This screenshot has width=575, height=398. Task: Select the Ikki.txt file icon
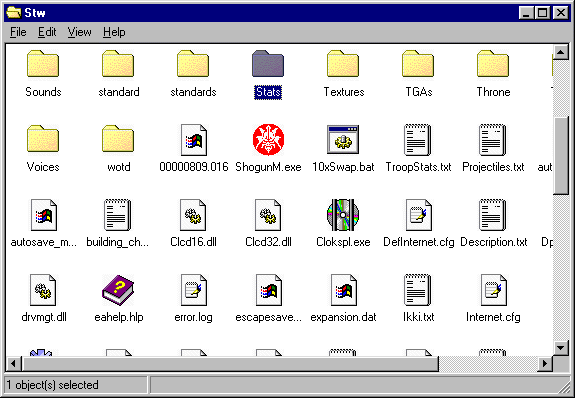click(x=417, y=290)
